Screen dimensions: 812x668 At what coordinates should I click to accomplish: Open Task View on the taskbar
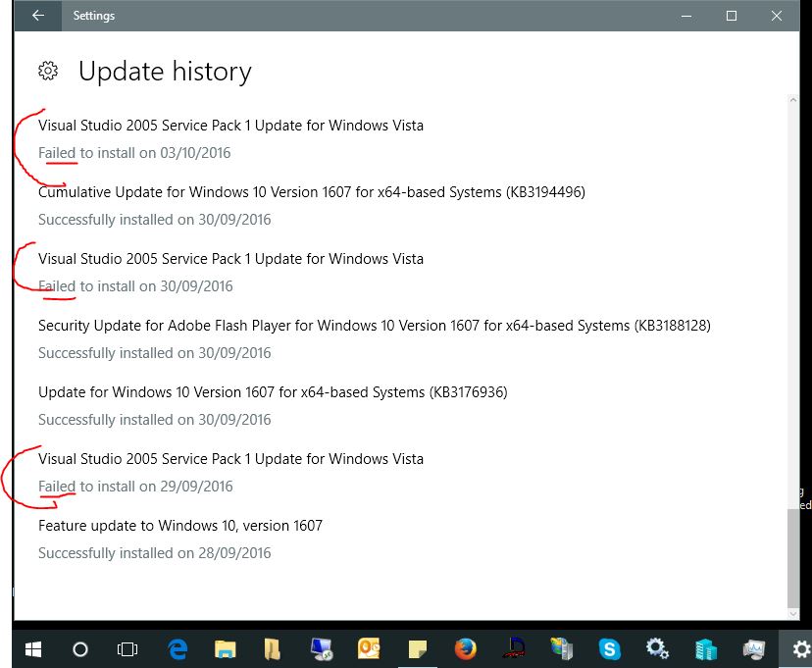(x=127, y=649)
